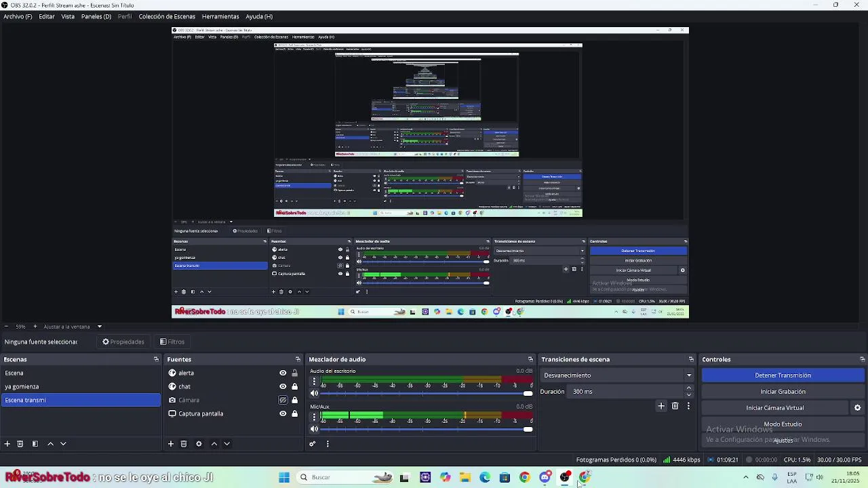This screenshot has height=488, width=868.
Task: Increase transition duration with up arrow
Action: point(689,388)
